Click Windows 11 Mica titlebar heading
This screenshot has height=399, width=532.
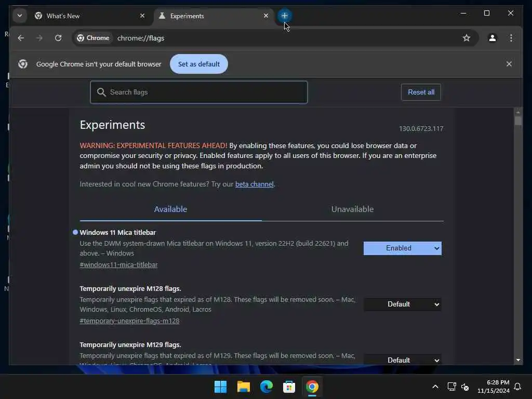pos(118,232)
